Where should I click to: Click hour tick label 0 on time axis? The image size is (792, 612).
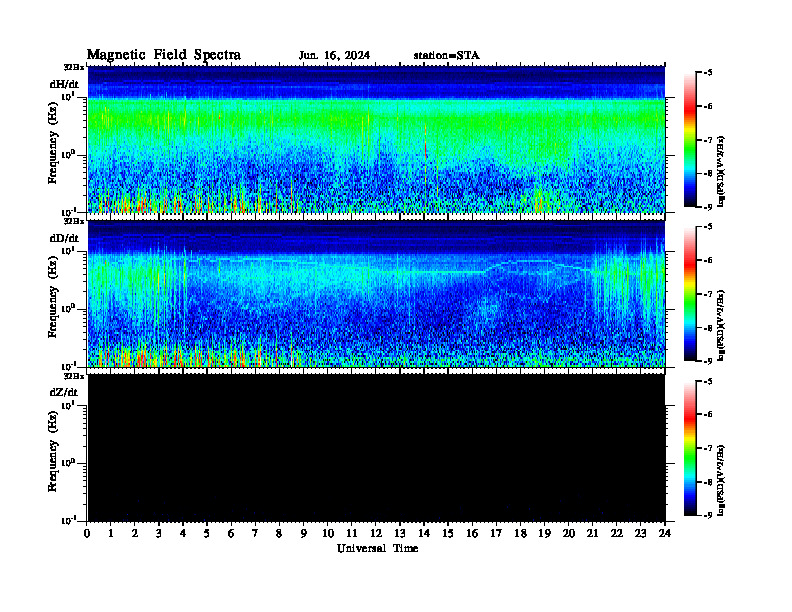(87, 534)
